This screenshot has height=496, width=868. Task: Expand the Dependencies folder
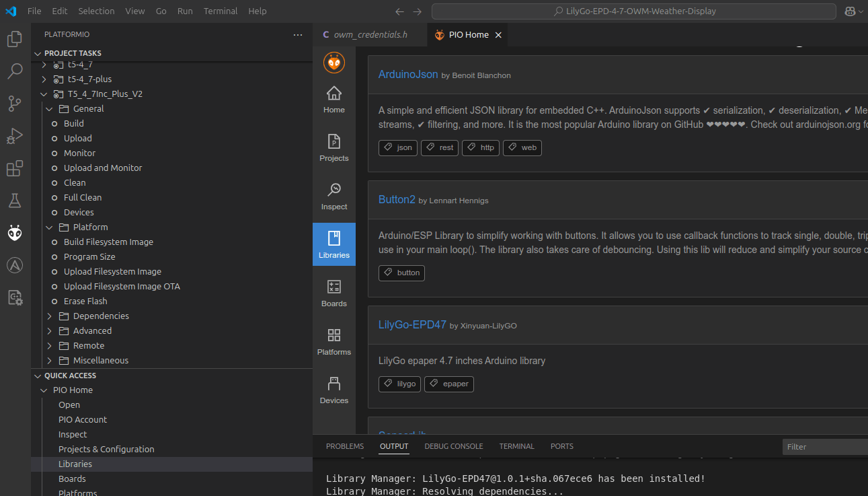pos(49,316)
